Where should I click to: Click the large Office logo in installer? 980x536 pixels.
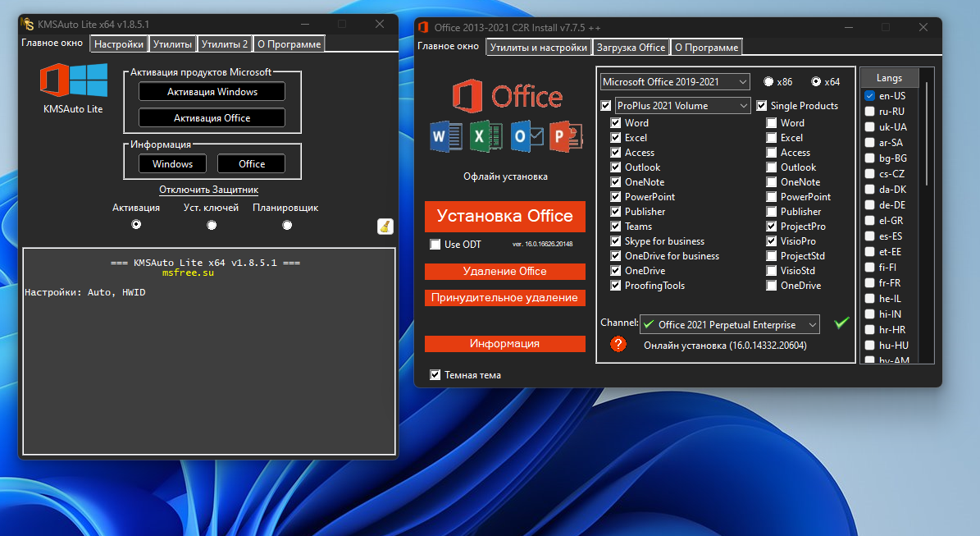coord(508,96)
